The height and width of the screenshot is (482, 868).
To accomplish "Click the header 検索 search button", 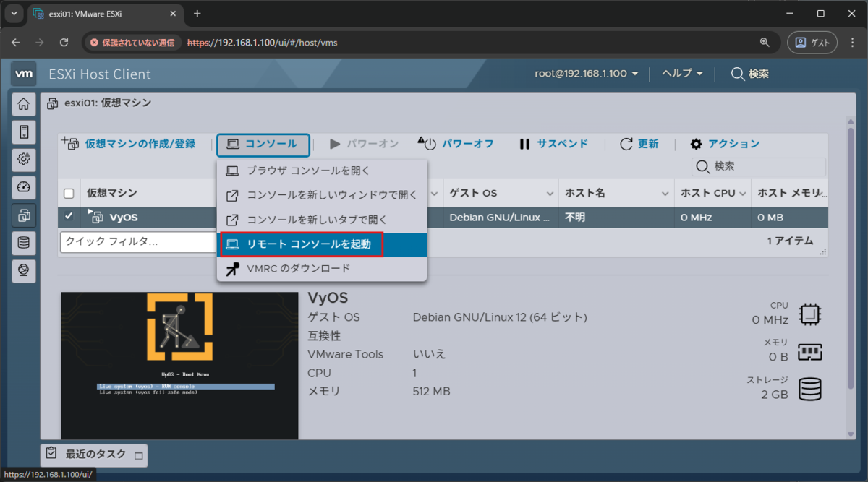I will pyautogui.click(x=749, y=74).
